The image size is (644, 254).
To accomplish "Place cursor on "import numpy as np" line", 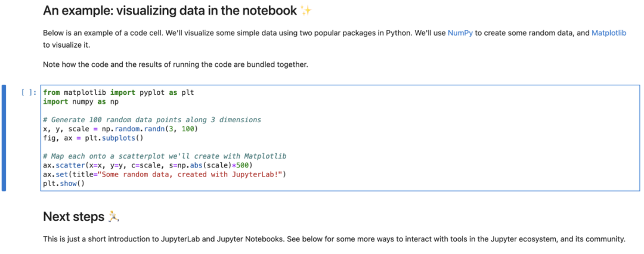I will pyautogui.click(x=80, y=102).
